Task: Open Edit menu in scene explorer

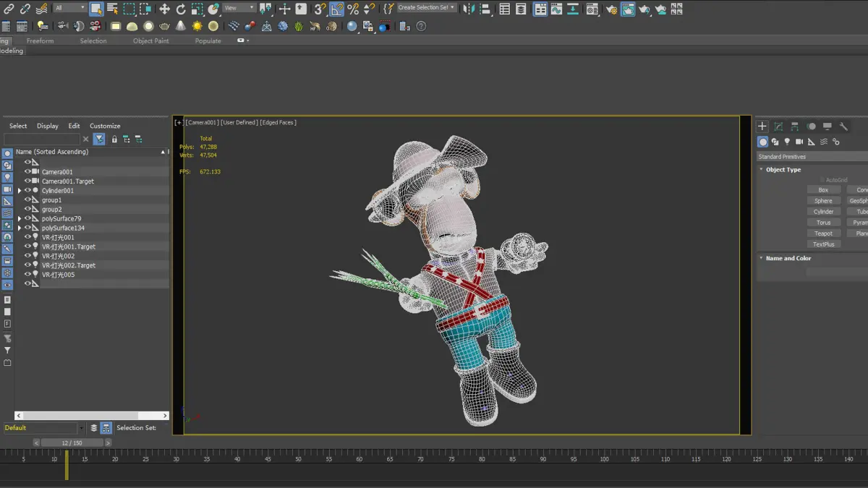Action: coord(74,126)
